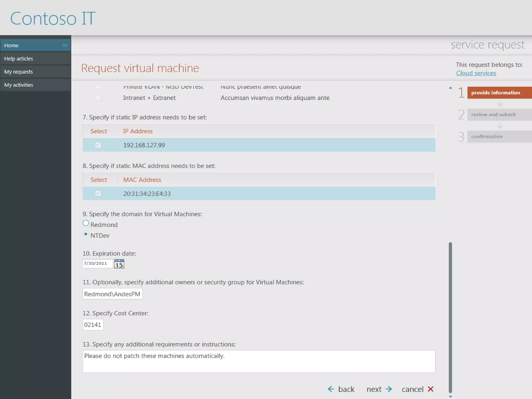Click scrollbar down arrow
The height and width of the screenshot is (399, 532).
coord(450,396)
